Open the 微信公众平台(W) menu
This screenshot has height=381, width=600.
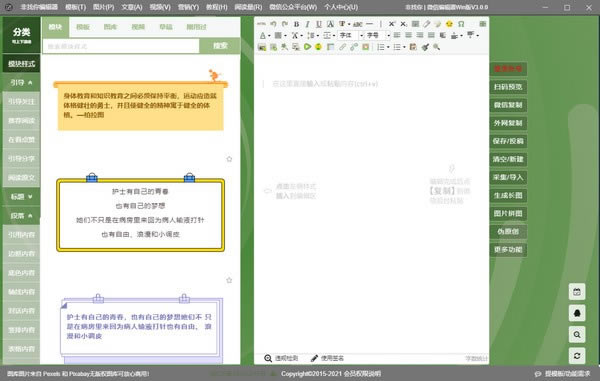(293, 7)
